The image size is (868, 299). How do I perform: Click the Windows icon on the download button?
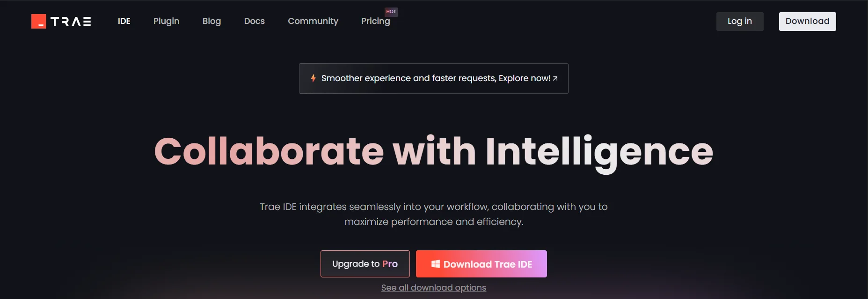click(x=436, y=264)
